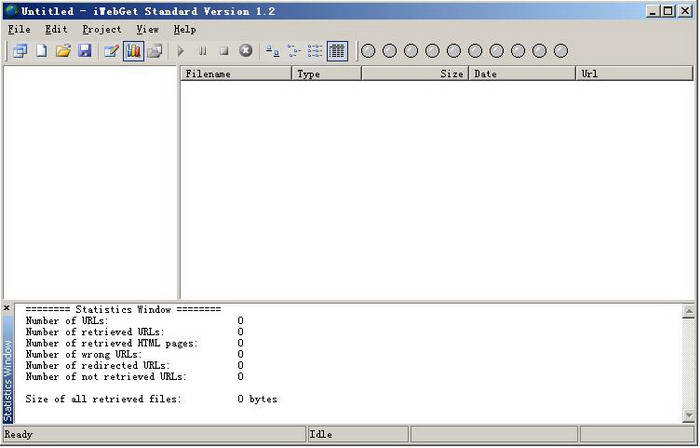The width and height of the screenshot is (700, 448).
Task: Stop download with the square stop icon
Action: (x=224, y=51)
